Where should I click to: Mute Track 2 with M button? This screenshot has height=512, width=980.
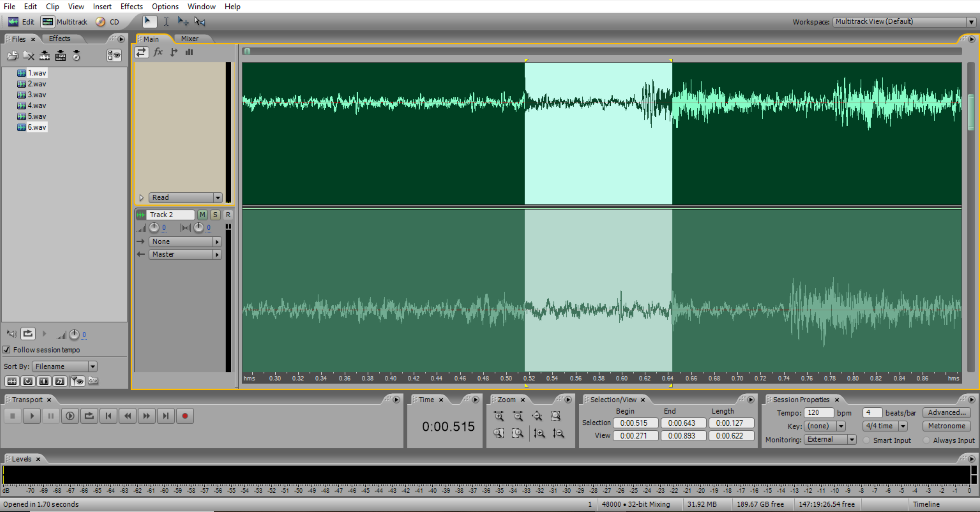[x=202, y=215]
